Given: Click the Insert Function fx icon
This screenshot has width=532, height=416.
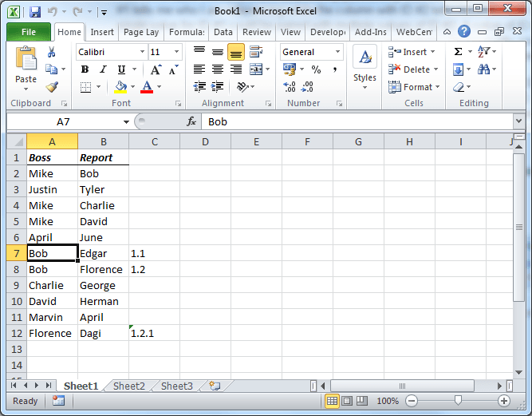Looking at the screenshot, I should pyautogui.click(x=191, y=121).
